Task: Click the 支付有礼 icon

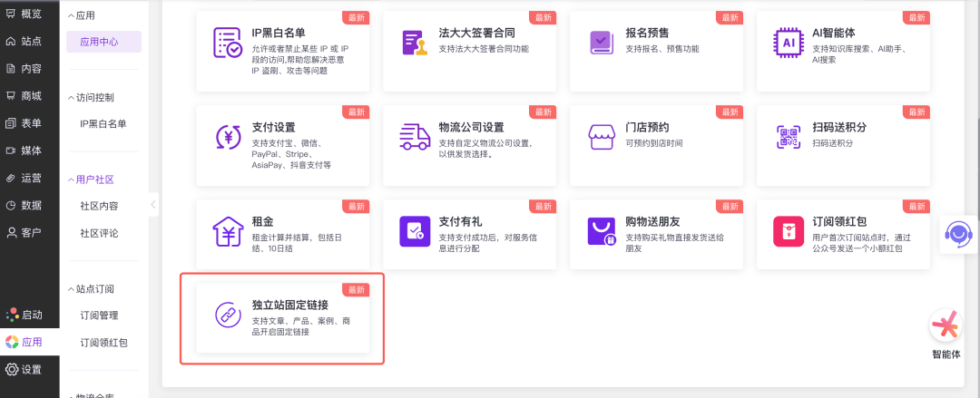Action: [415, 231]
